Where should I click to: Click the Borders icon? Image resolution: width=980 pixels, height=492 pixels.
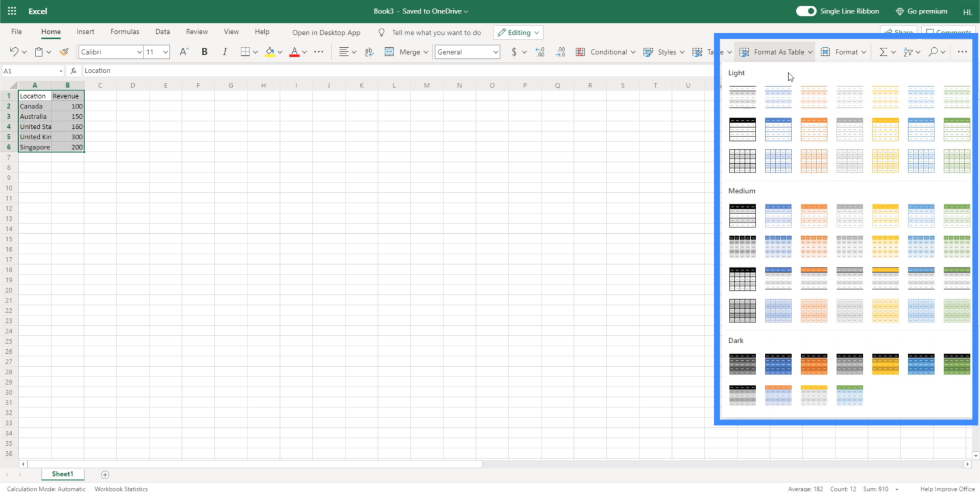point(245,52)
